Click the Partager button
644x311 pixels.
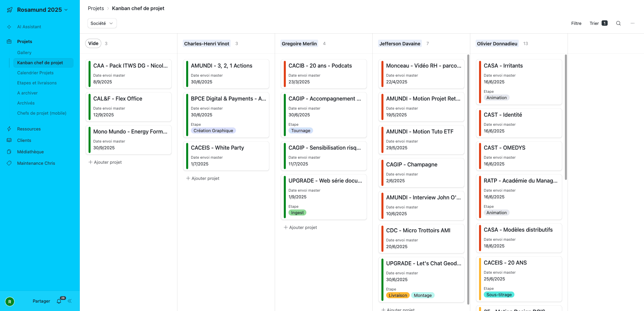[41, 301]
